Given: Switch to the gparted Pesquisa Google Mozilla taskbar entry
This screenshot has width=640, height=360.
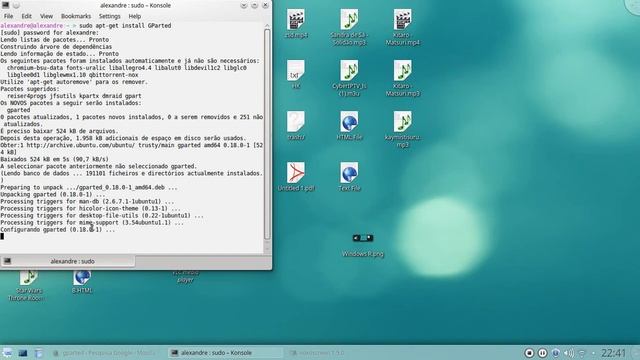Looking at the screenshot, I should point(107,353).
